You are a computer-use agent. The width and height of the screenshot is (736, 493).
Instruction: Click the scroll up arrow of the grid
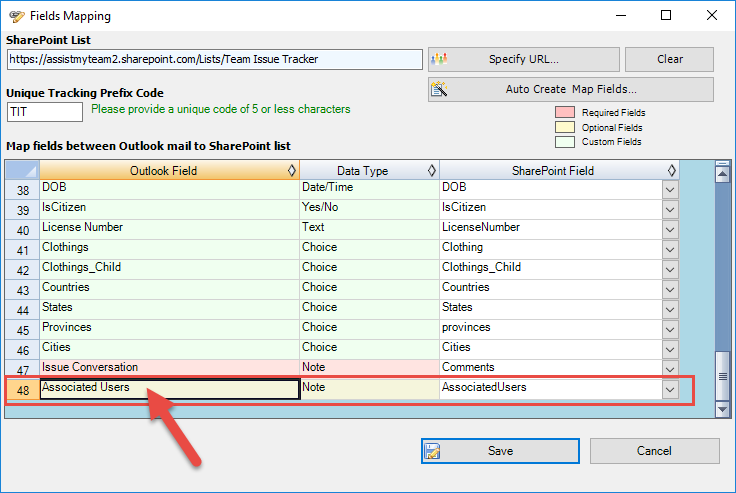coord(722,172)
